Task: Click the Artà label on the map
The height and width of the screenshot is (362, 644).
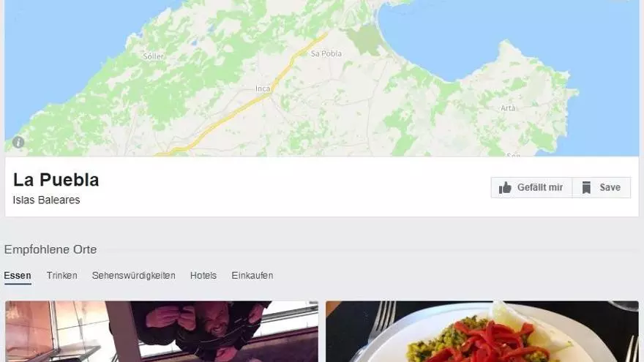Action: coord(508,108)
